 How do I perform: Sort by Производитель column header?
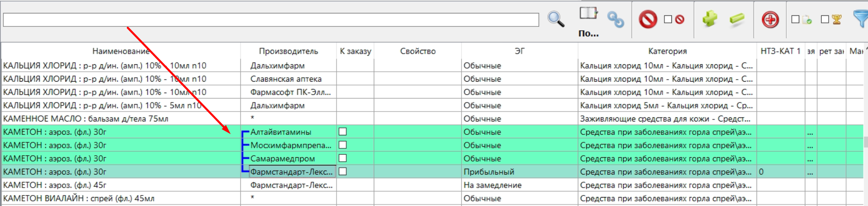pyautogui.click(x=288, y=51)
